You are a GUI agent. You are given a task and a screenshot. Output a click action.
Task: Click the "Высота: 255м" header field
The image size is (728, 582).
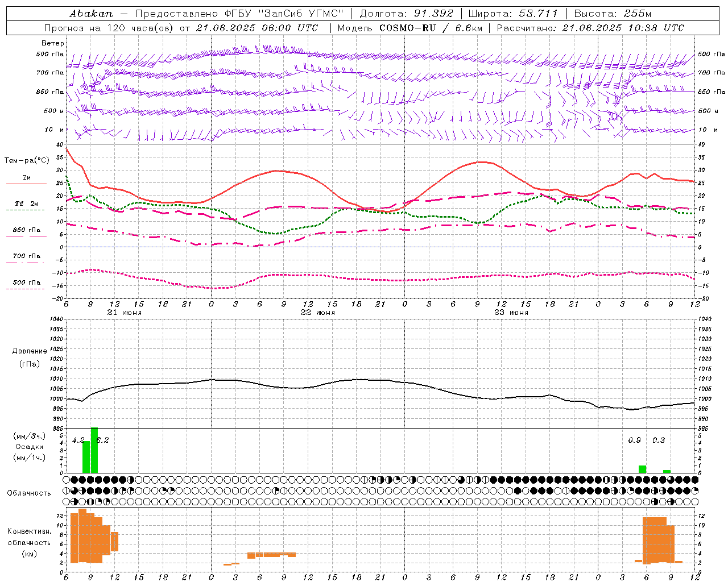point(613,14)
